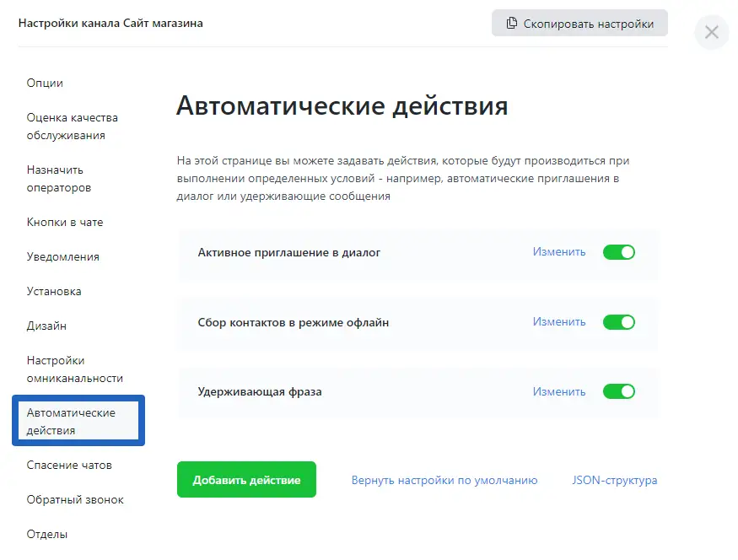The image size is (738, 560).
Task: Disable Сбор контактов в режиме офлайн switch
Action: pyautogui.click(x=618, y=322)
